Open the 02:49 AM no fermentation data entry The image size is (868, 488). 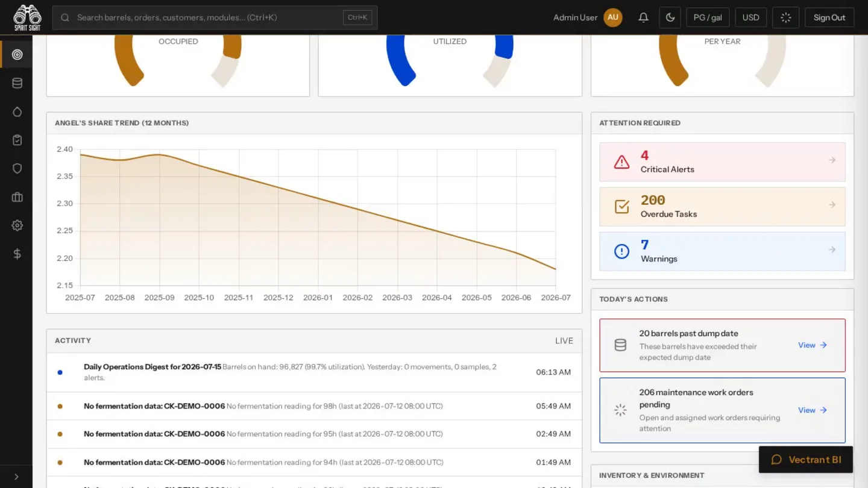click(x=314, y=434)
